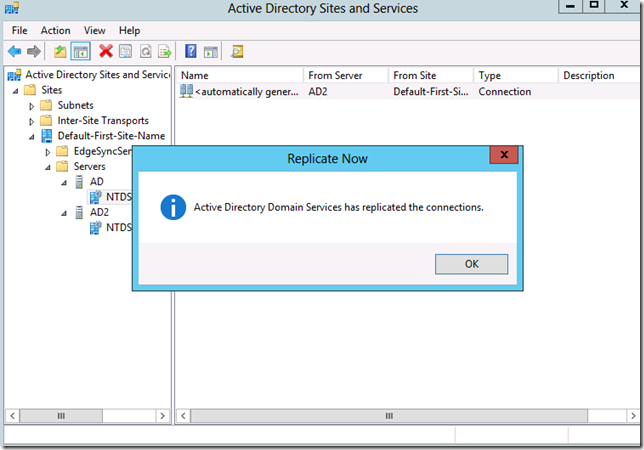The image size is (644, 450).
Task: Select "Servers" label in tree
Action: (x=90, y=166)
